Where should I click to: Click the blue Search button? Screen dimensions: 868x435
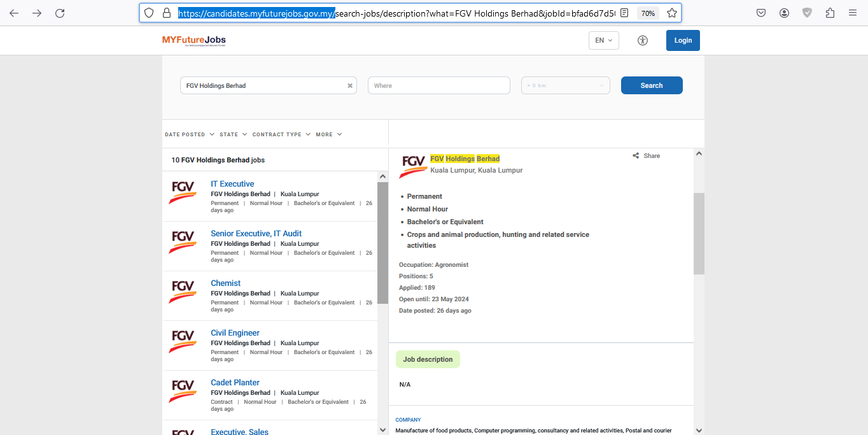(652, 85)
